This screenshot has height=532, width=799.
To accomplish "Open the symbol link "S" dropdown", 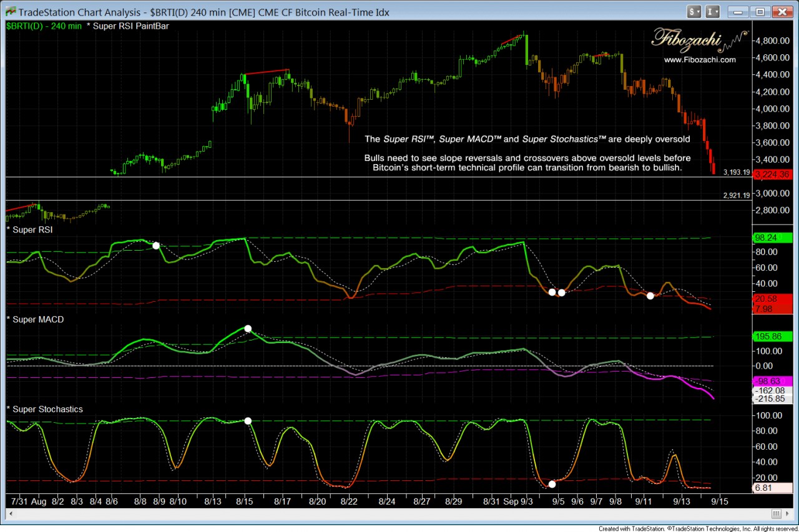I will (694, 11).
